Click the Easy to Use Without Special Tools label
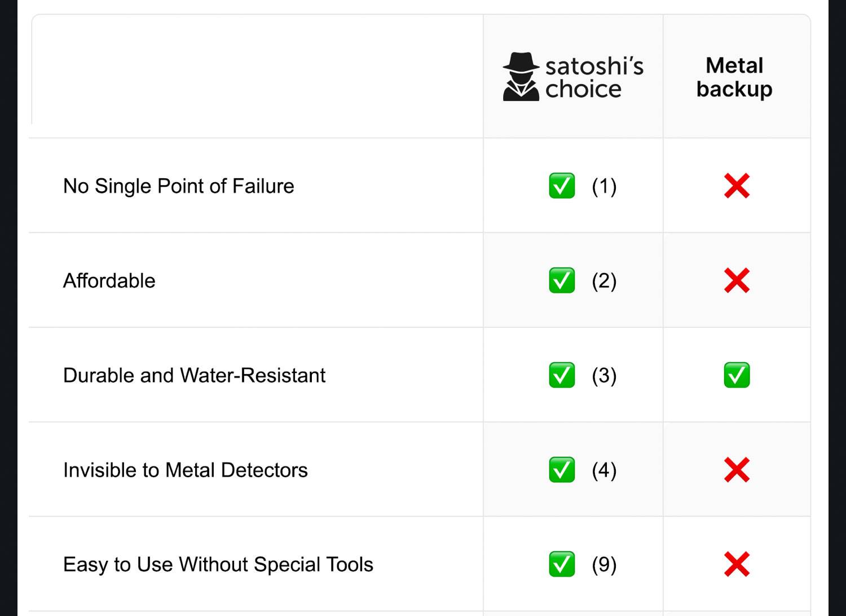Viewport: 846px width, 616px height. click(218, 565)
